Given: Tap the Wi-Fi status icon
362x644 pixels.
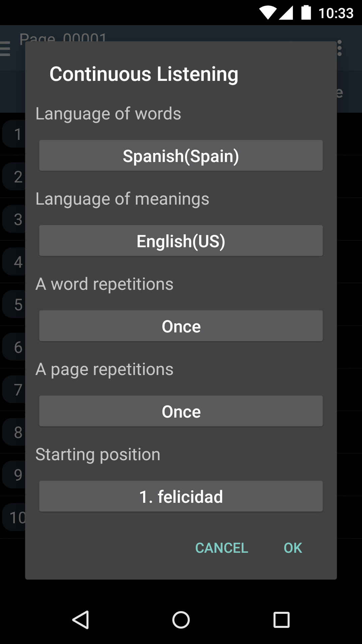Looking at the screenshot, I should point(267,13).
